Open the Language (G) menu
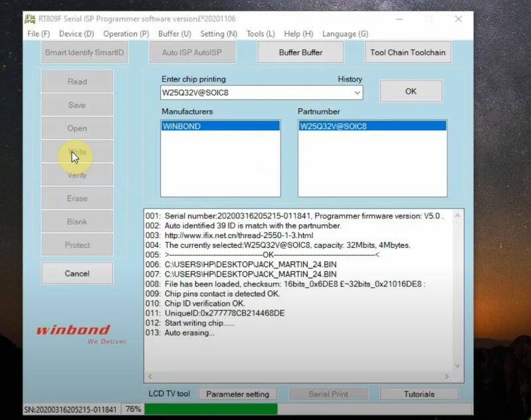The image size is (531, 420). pos(345,34)
